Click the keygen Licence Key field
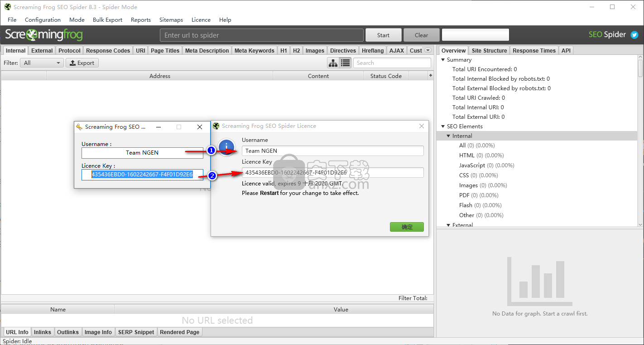644x345 pixels. [142, 175]
